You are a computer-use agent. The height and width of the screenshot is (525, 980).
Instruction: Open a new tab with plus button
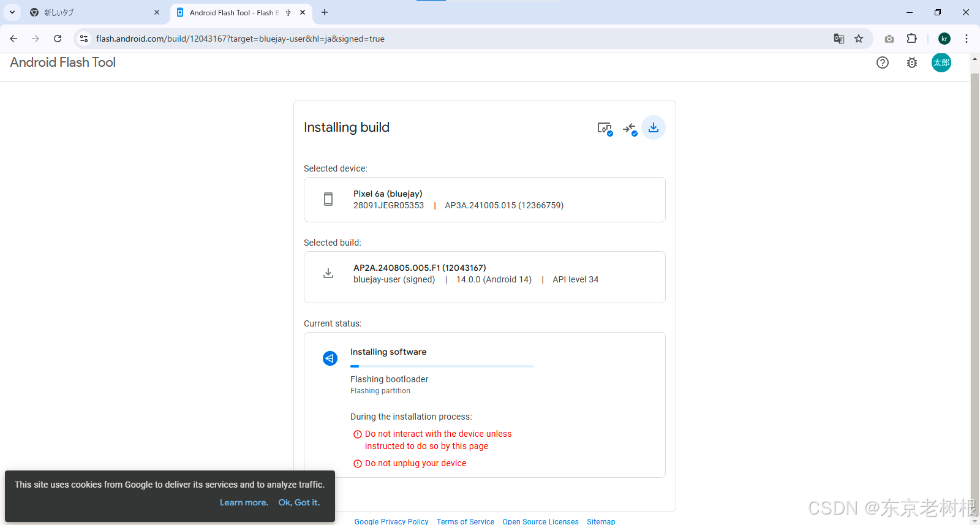(325, 12)
